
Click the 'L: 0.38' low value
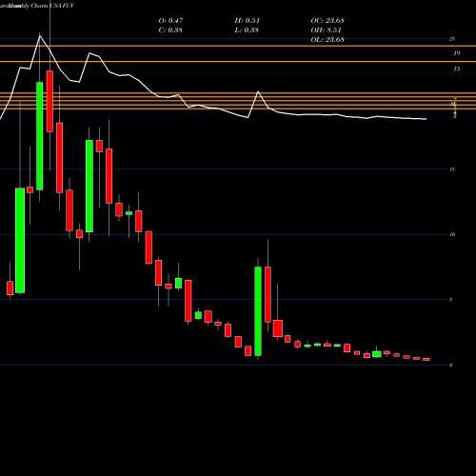click(247, 30)
